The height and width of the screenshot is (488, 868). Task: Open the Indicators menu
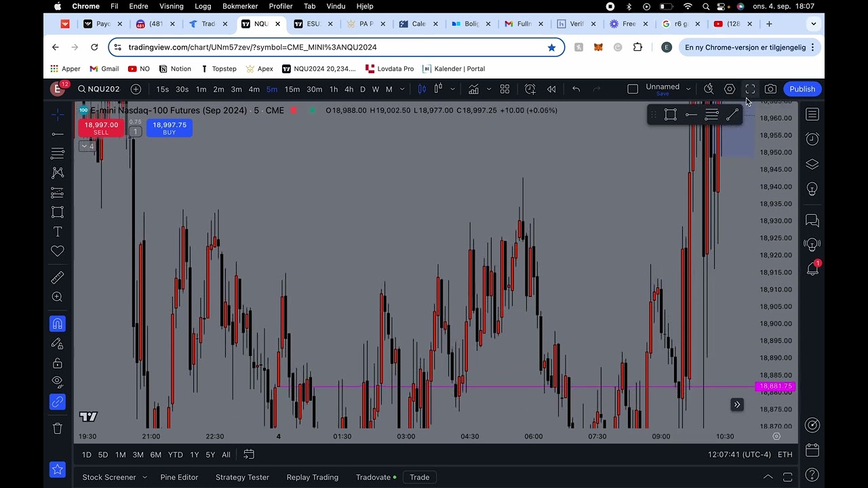pyautogui.click(x=473, y=89)
